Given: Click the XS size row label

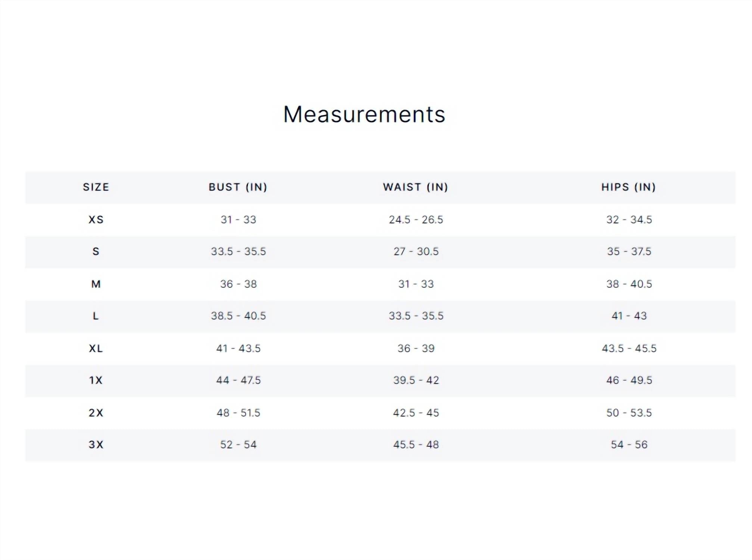Looking at the screenshot, I should coord(96,220).
